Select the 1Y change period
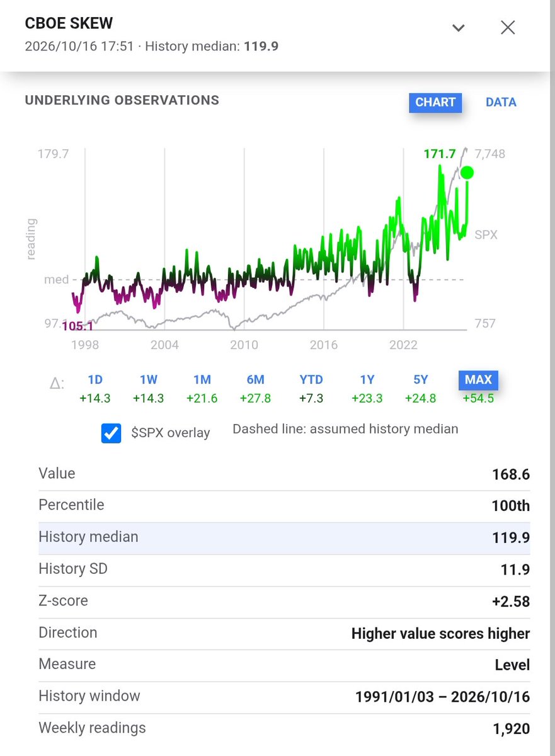555x756 pixels. pos(367,380)
